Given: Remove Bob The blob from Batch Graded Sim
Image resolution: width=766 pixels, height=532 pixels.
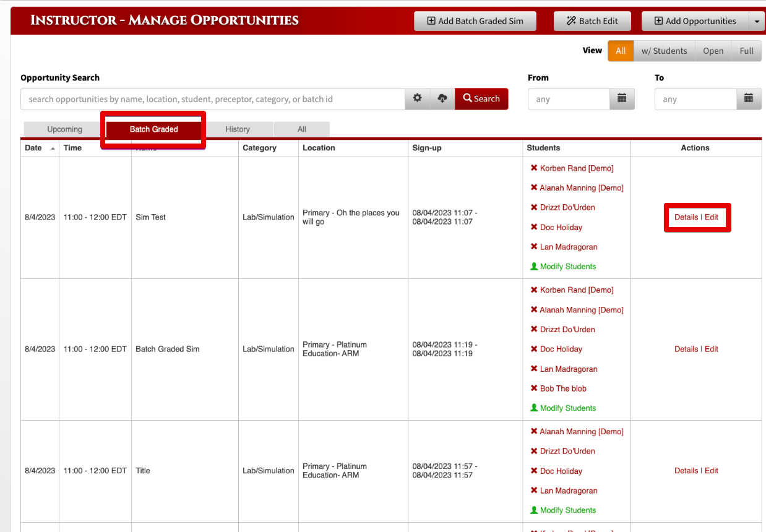Looking at the screenshot, I should [x=534, y=388].
